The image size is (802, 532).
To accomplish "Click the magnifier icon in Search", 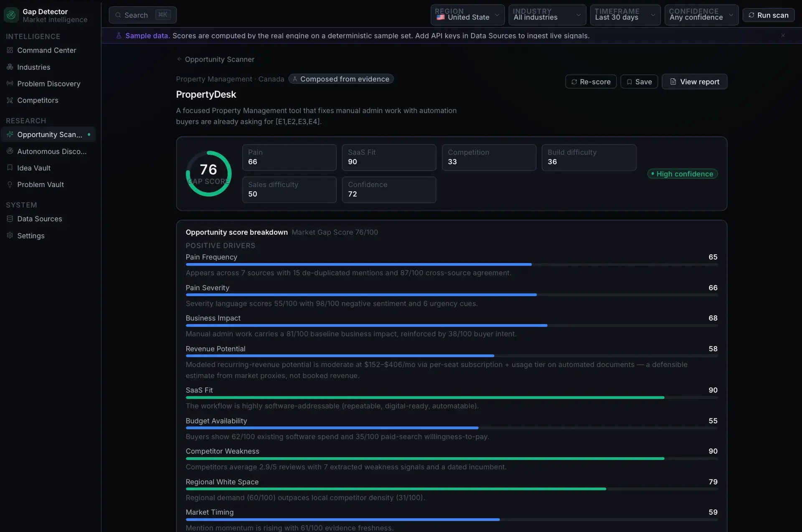I will [x=118, y=15].
